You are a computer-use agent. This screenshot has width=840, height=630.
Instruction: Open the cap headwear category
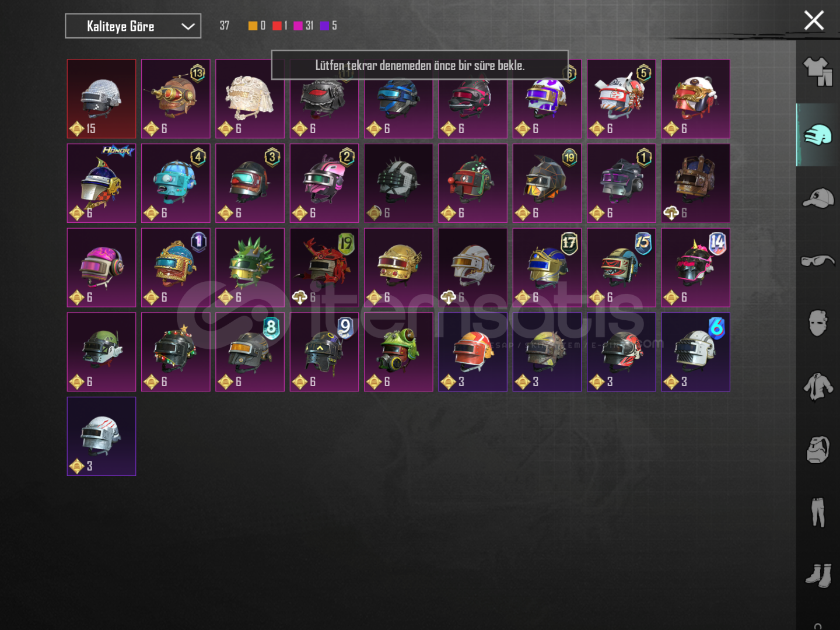click(x=818, y=198)
